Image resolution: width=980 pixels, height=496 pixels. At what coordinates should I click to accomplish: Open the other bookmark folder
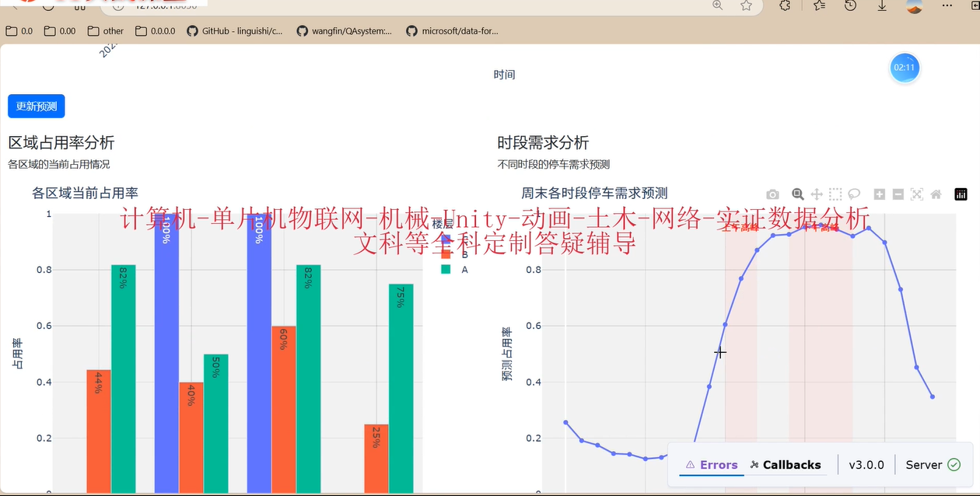106,31
